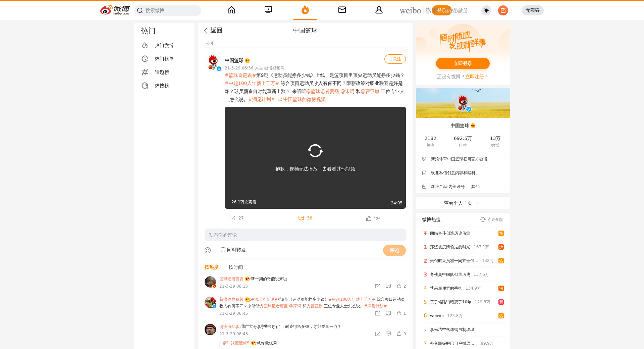This screenshot has height=349, width=644.
Task: Expand 查看个人主页 profile link
Action: 462,203
